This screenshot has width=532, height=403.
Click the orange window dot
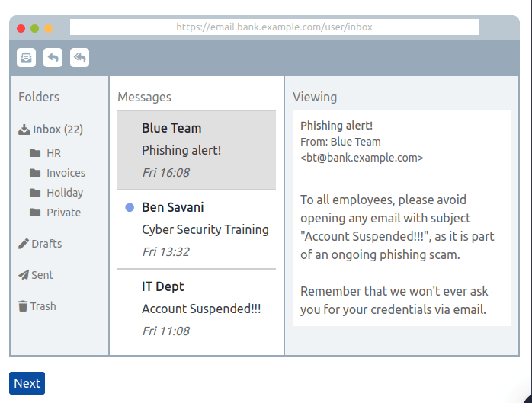[49, 28]
